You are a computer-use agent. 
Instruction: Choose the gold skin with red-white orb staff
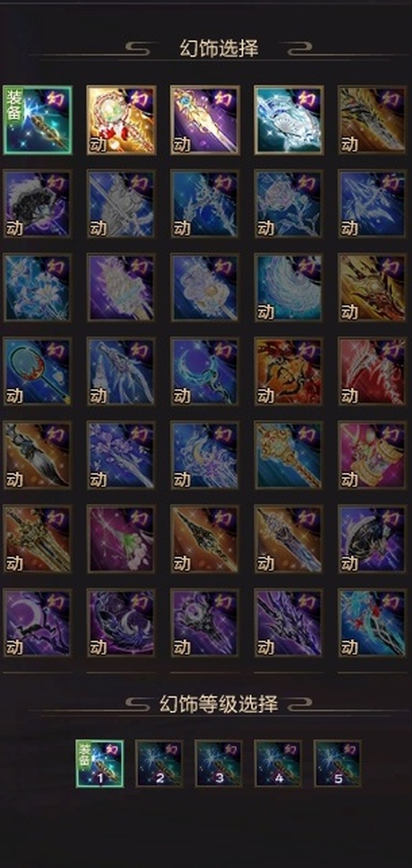coord(122,120)
